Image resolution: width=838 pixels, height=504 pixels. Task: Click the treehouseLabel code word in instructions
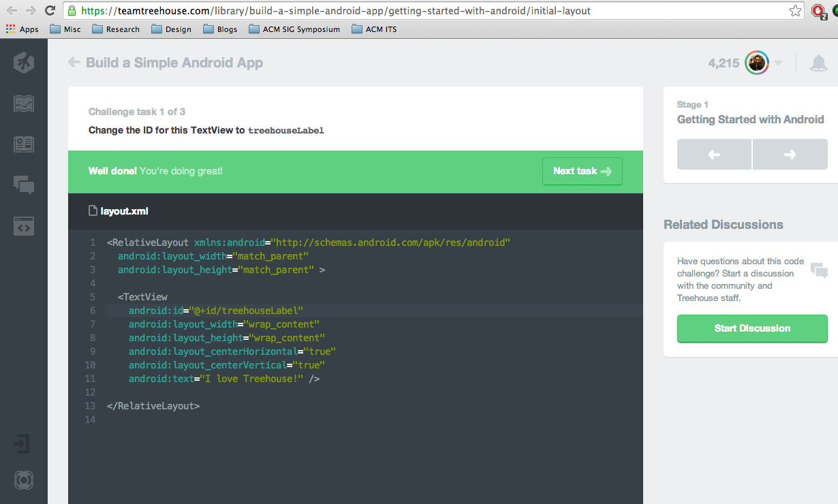pos(286,130)
